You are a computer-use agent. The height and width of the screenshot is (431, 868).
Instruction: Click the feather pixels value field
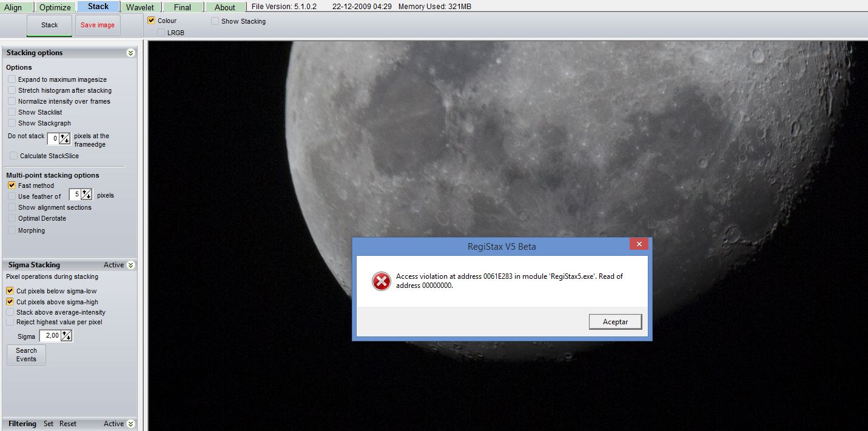75,195
